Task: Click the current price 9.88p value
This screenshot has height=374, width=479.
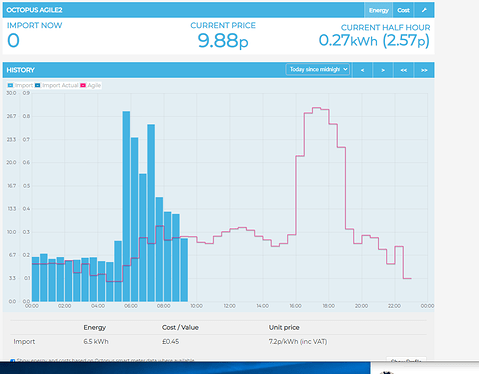Action: point(223,41)
